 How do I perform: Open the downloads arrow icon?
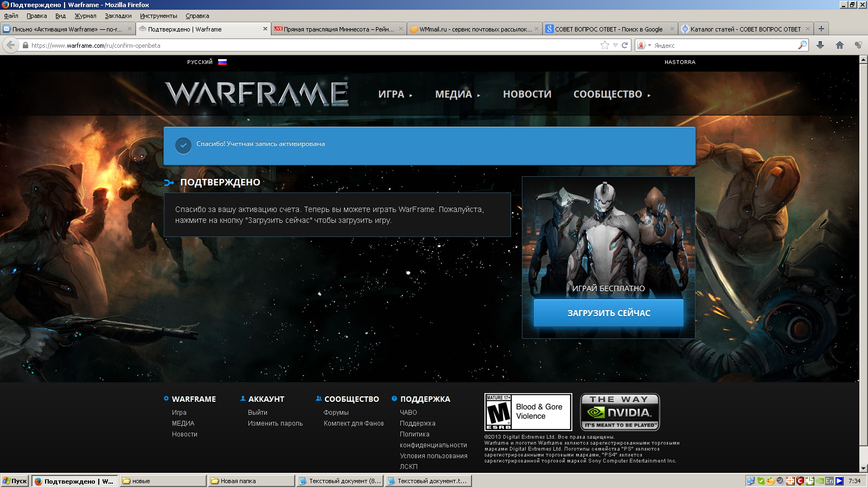pyautogui.click(x=820, y=46)
